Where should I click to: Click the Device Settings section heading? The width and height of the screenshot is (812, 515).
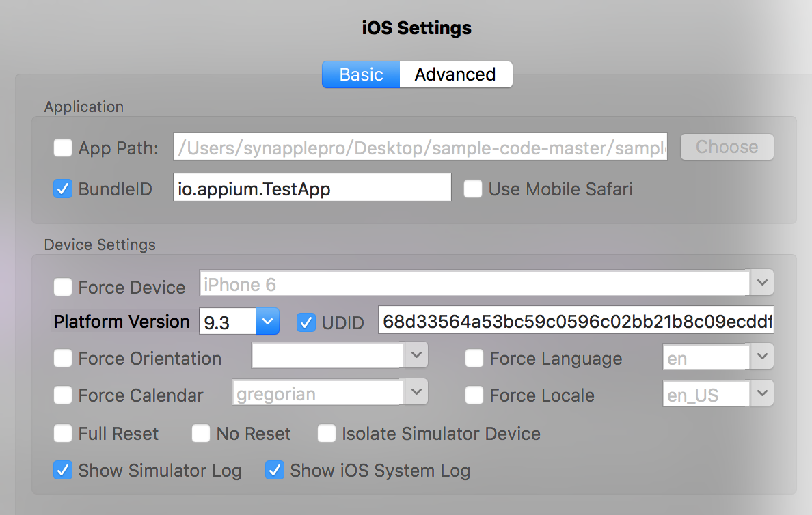tap(99, 245)
